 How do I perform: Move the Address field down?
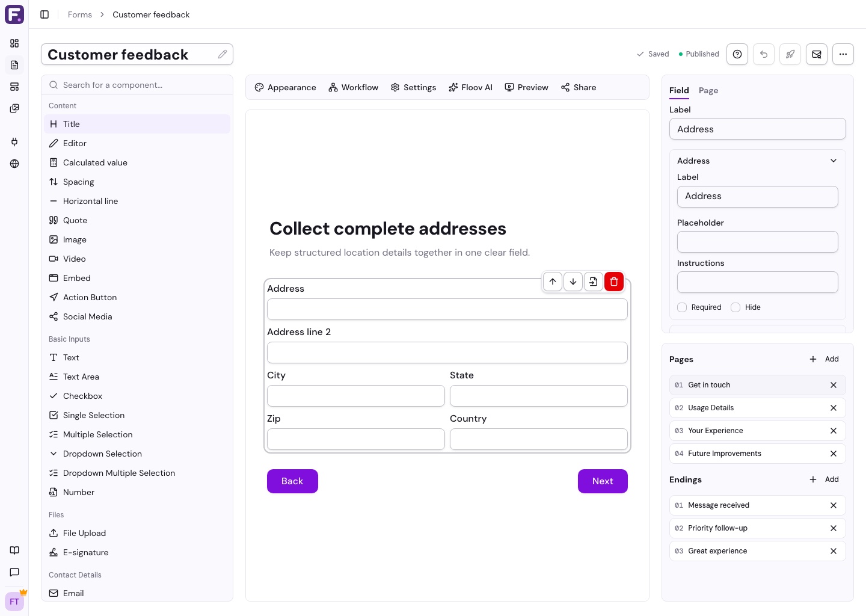click(573, 282)
